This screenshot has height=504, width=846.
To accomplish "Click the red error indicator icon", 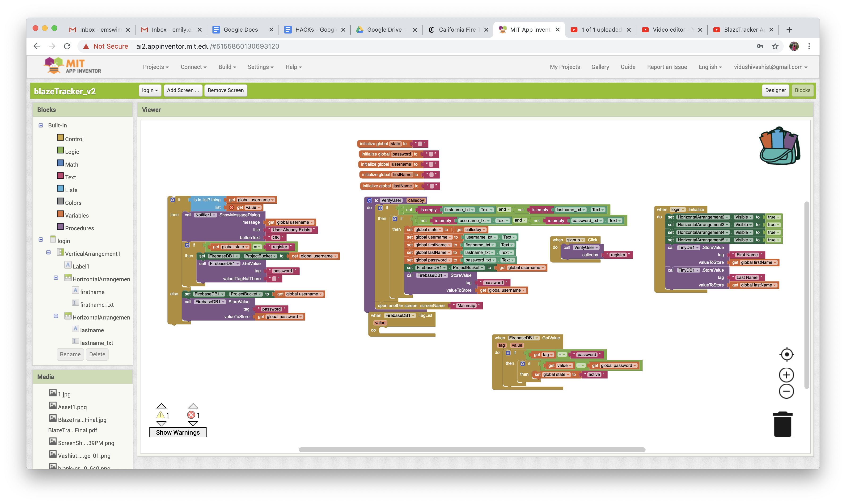I will pyautogui.click(x=191, y=415).
